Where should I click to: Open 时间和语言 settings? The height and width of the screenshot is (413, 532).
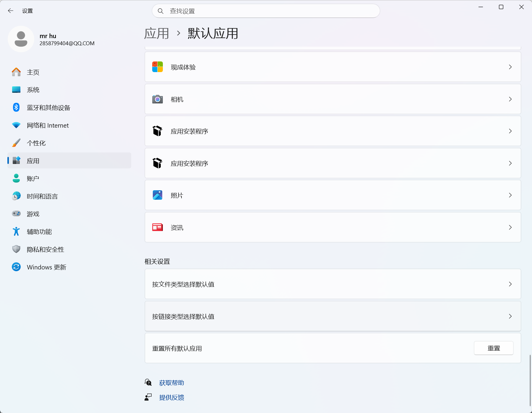pos(69,196)
